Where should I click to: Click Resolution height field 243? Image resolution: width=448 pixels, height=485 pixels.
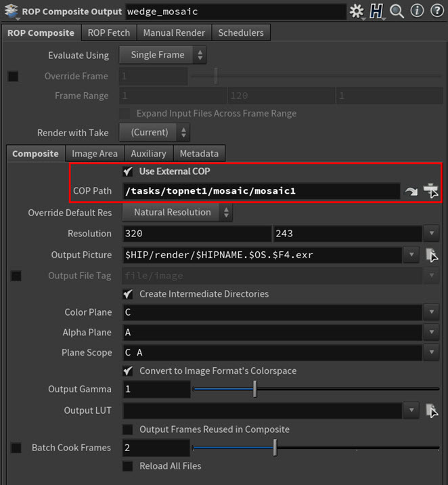point(348,234)
